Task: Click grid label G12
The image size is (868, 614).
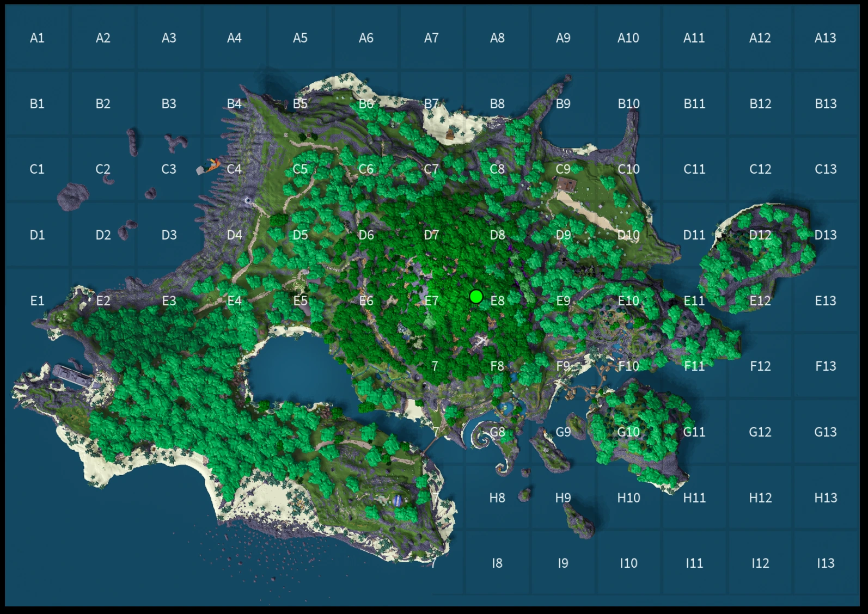Action: pos(760,432)
